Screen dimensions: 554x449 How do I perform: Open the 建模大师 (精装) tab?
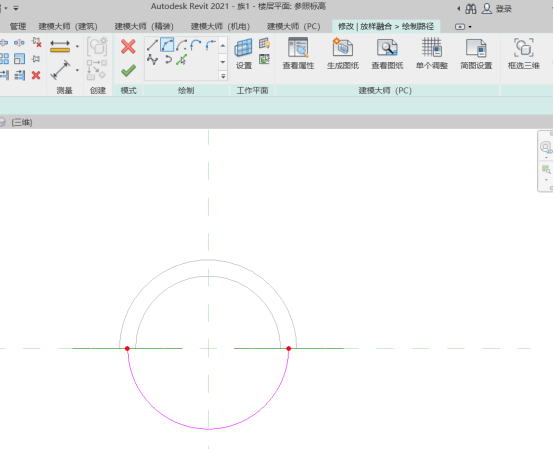coord(144,26)
